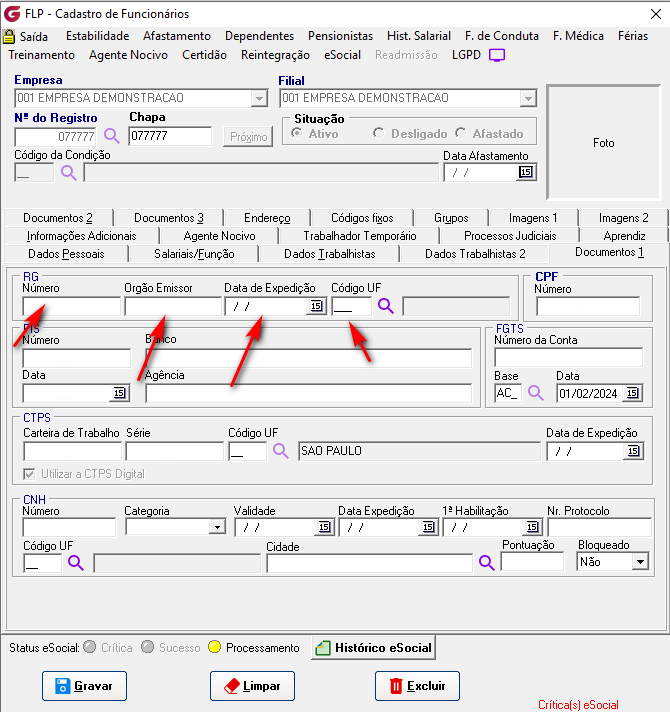
Task: Expand the CNH Categoria dropdown
Action: (217, 527)
